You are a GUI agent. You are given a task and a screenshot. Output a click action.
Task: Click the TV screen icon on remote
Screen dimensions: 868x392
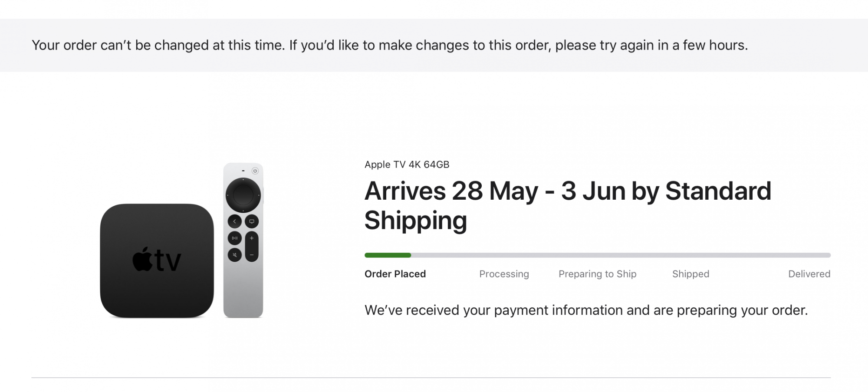(252, 221)
